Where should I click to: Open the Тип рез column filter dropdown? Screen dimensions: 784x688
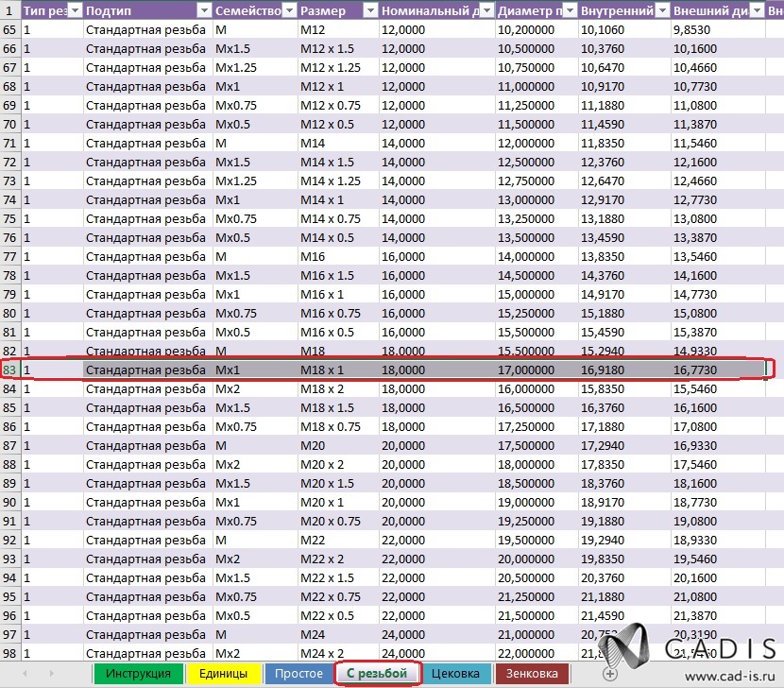coord(75,10)
